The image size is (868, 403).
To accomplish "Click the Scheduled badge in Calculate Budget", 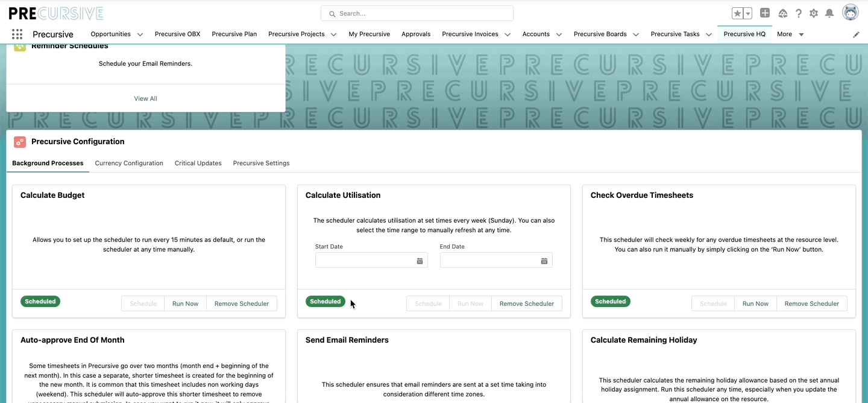I will [40, 301].
